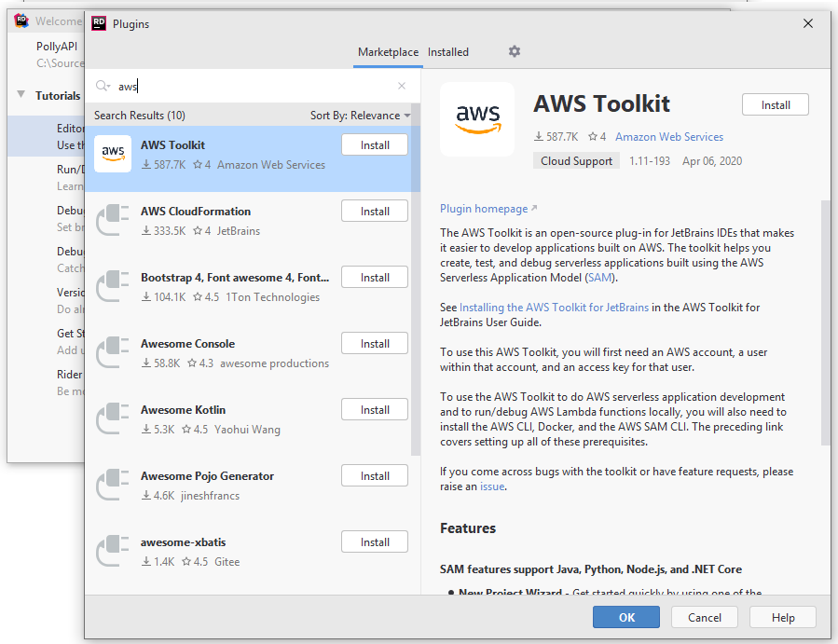
Task: Open the issue link
Action: 492,486
